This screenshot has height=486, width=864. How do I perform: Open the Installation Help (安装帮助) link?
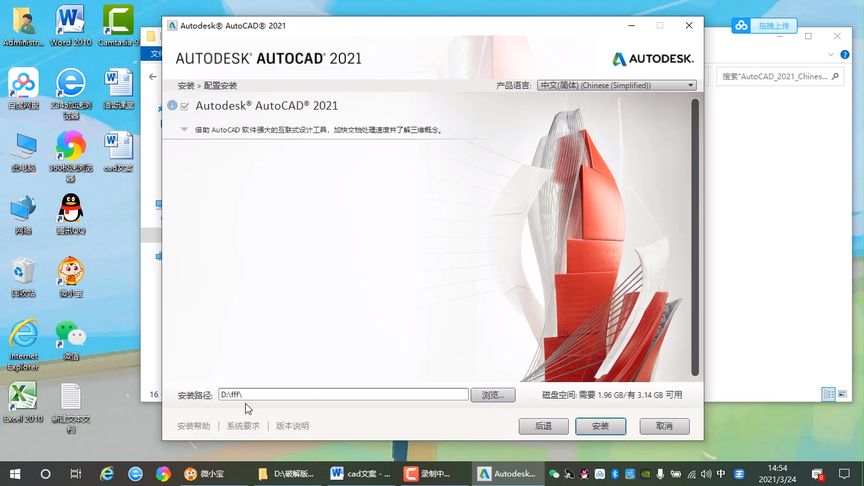193,426
